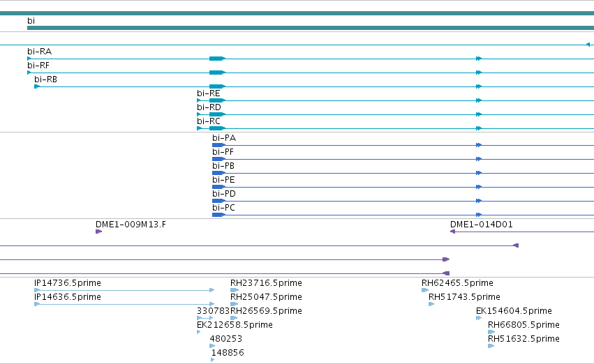
Task: Click the 480253 arrow glyph
Action: (x=212, y=346)
